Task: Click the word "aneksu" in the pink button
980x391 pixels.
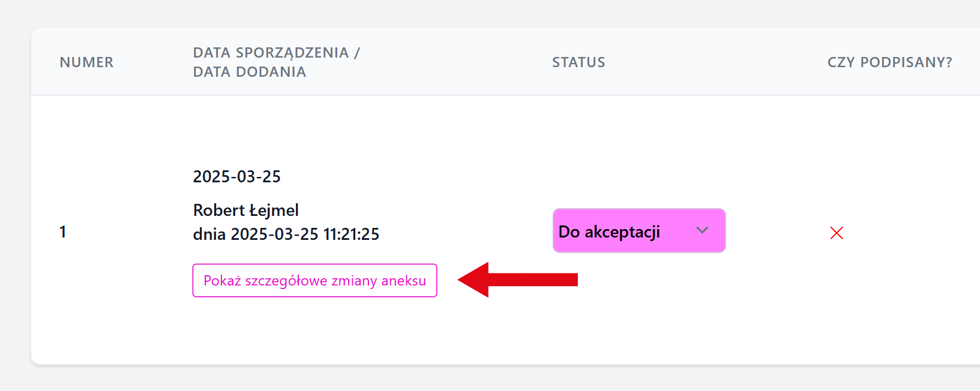Action: 403,281
